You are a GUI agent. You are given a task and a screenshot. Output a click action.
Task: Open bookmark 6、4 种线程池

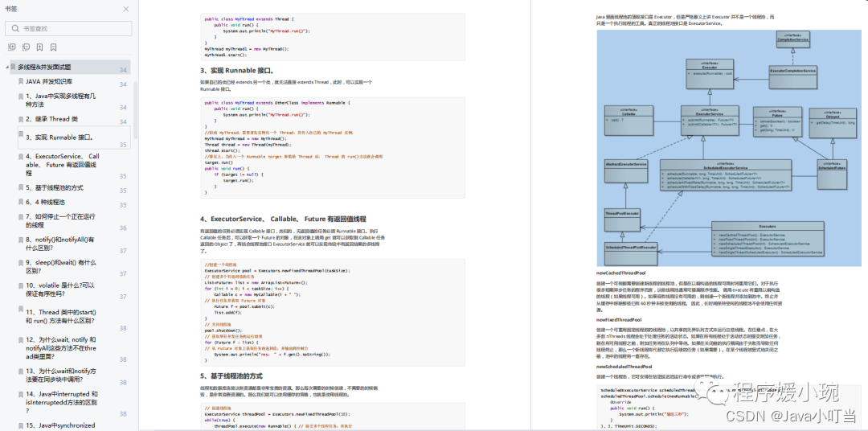pyautogui.click(x=45, y=202)
